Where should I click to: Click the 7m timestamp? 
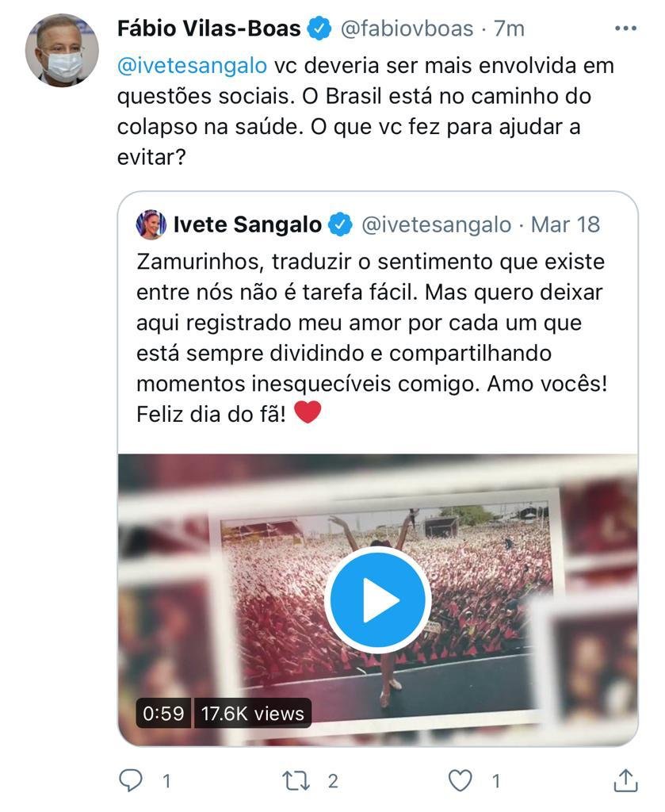(509, 29)
